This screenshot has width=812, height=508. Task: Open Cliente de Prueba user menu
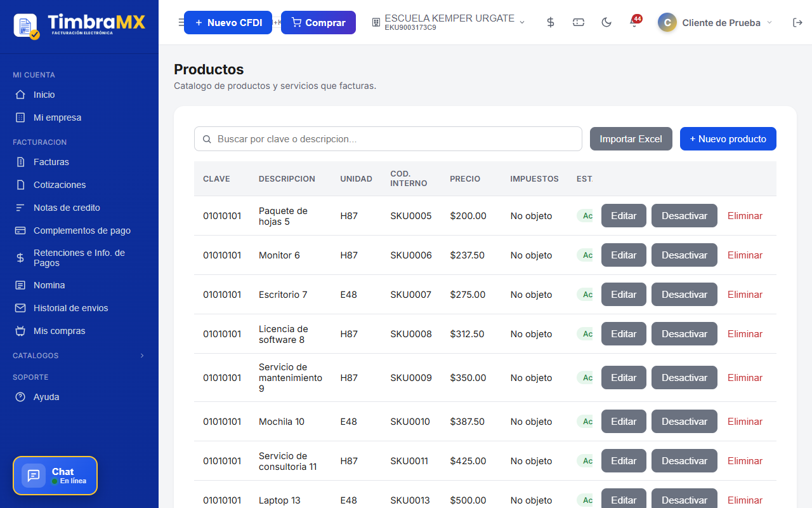[715, 22]
